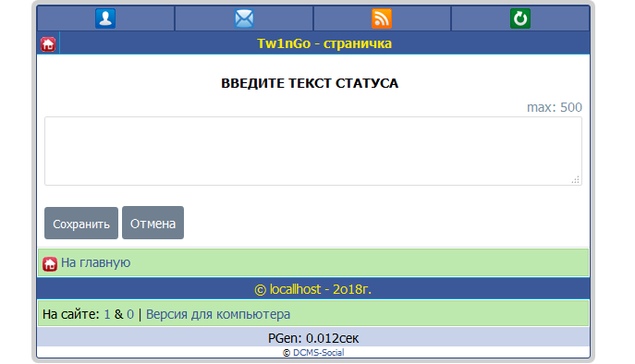
Task: Click the ВВЕДИТЕ ТЕКСТ СТАТУСА heading
Action: 310,83
